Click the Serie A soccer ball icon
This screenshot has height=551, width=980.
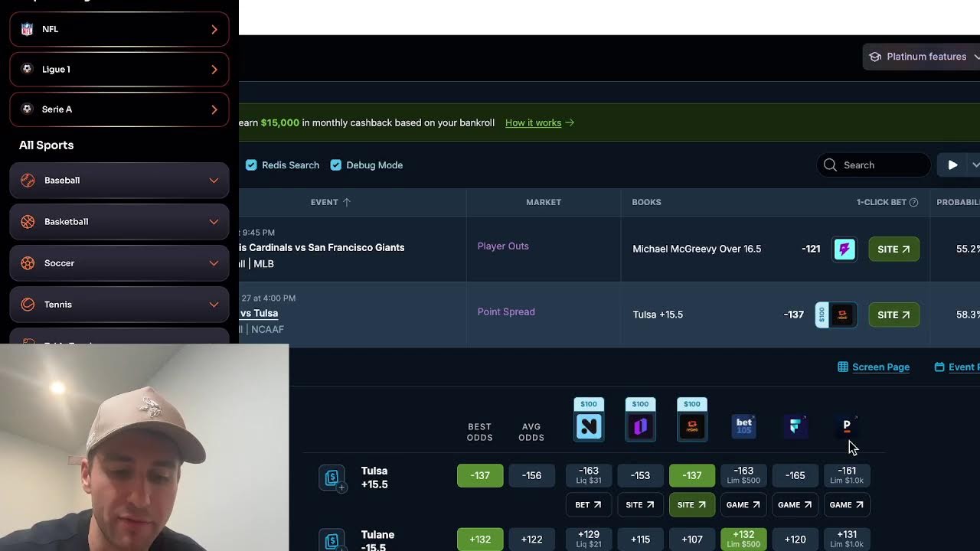(x=28, y=109)
